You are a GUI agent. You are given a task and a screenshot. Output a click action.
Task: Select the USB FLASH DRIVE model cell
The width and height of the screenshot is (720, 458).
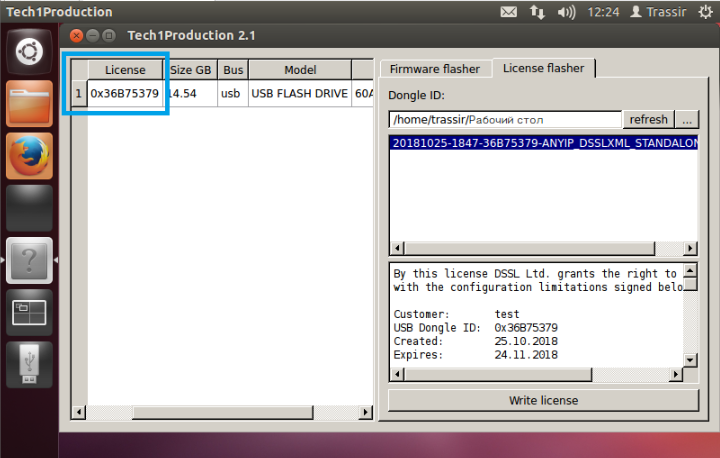pyautogui.click(x=300, y=93)
